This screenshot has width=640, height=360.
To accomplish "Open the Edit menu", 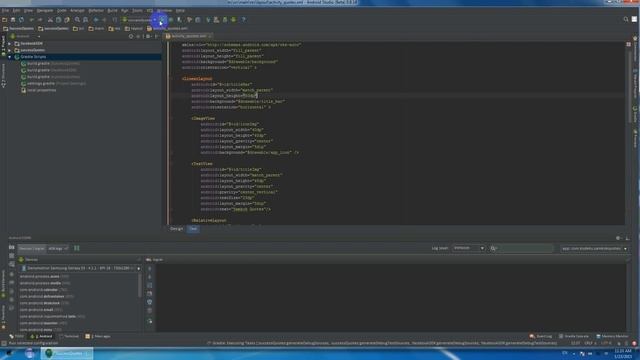I will (16, 10).
